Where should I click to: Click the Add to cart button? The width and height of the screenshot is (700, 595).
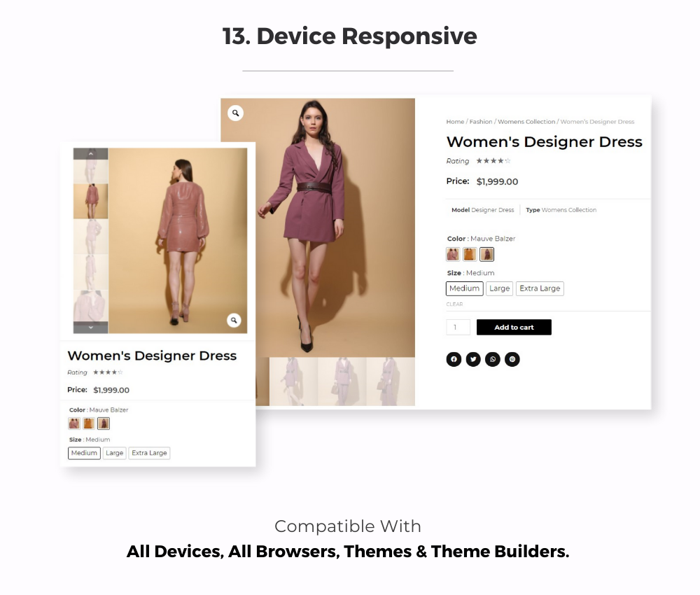(x=514, y=327)
